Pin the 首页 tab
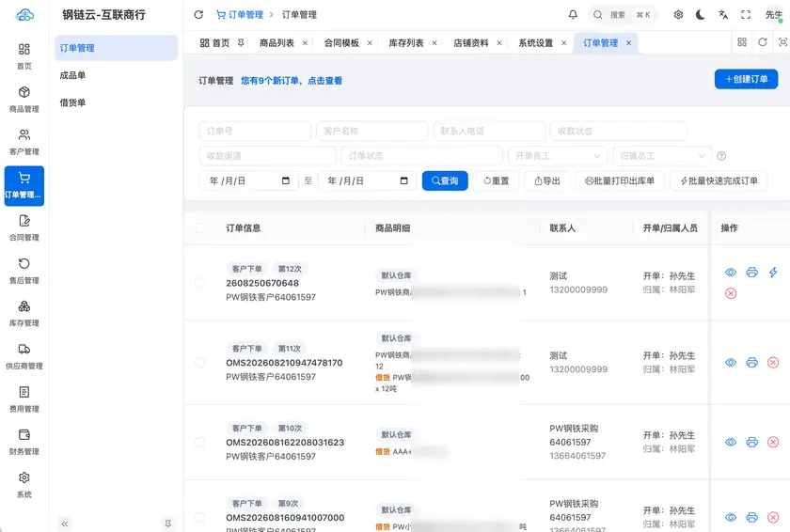 click(x=241, y=43)
